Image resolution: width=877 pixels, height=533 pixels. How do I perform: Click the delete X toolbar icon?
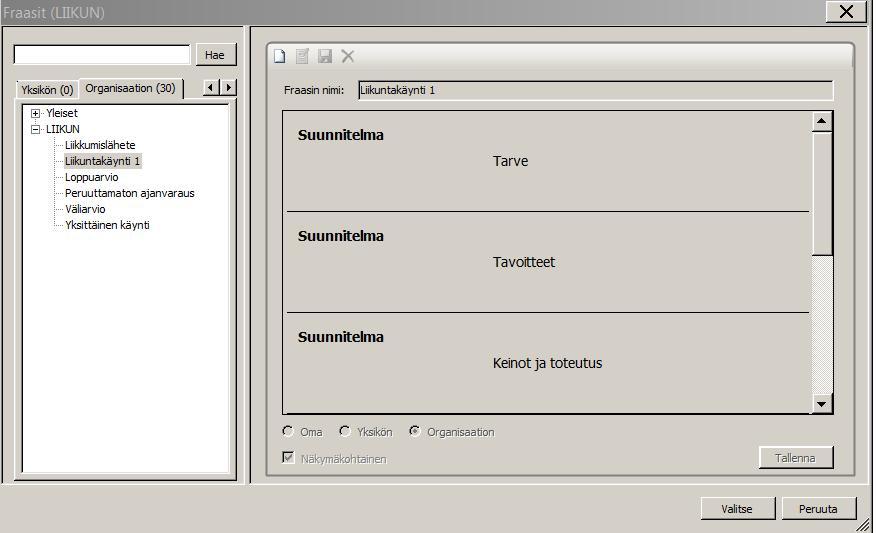(x=348, y=56)
